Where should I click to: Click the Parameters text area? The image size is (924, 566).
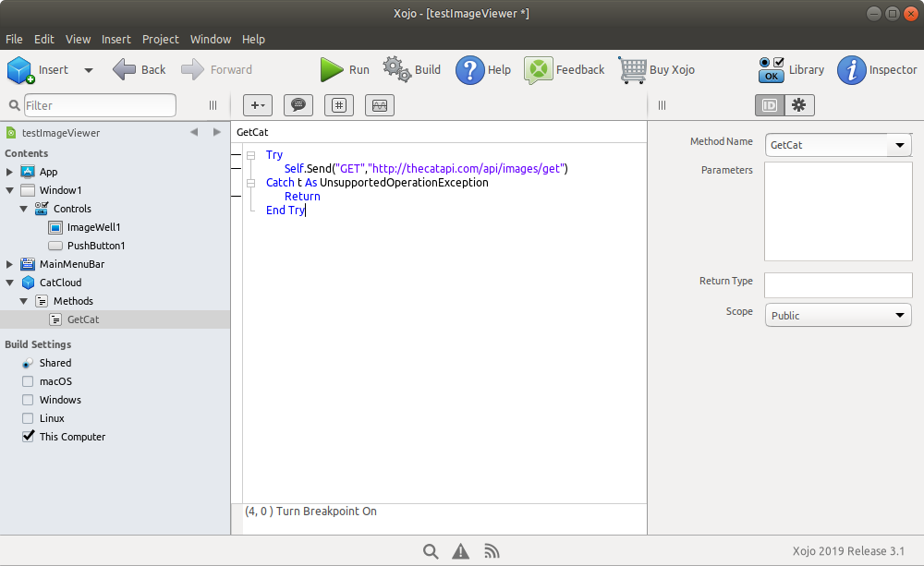tap(838, 211)
